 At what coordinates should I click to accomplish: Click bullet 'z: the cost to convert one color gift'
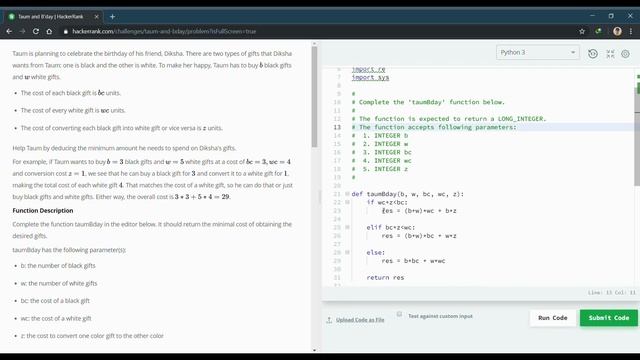(x=92, y=336)
